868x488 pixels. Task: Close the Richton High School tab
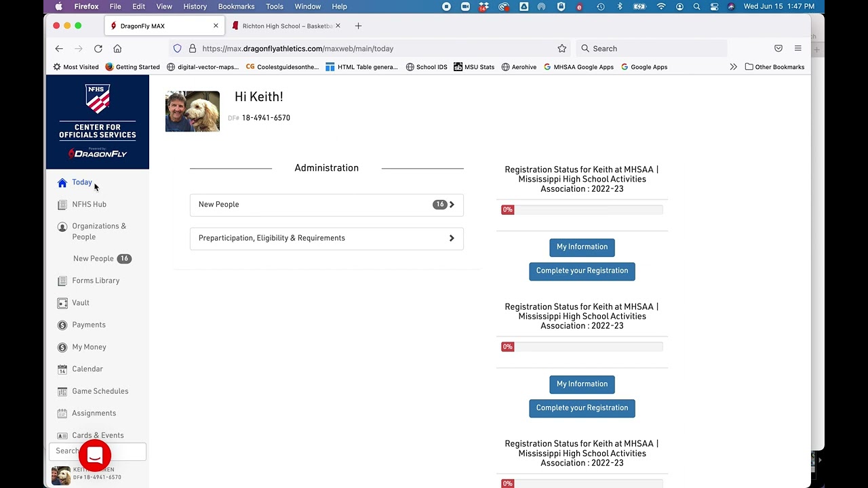pyautogui.click(x=338, y=26)
